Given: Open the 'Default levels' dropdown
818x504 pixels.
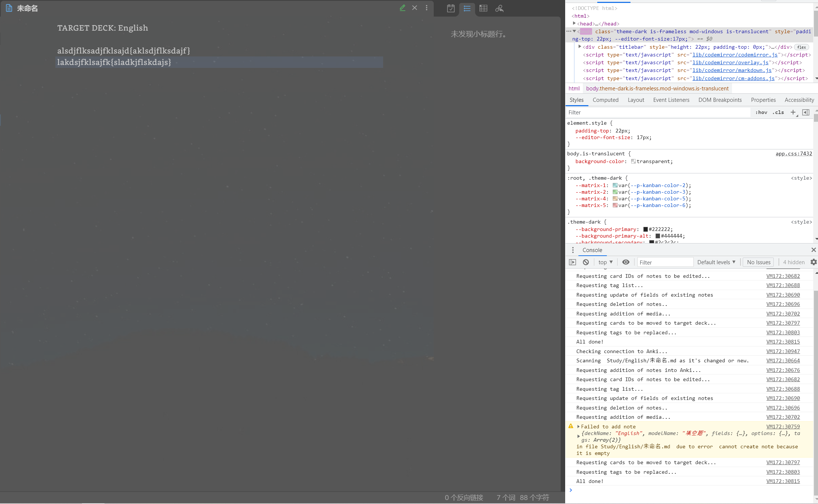Looking at the screenshot, I should click(716, 262).
